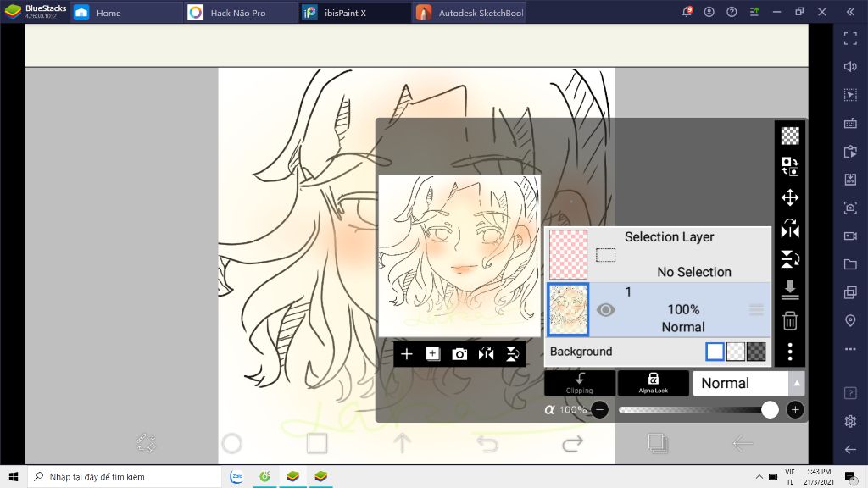Viewport: 868px width, 488px height.
Task: Enter fullscreen from BlueStacks sidebar
Action: (x=850, y=38)
